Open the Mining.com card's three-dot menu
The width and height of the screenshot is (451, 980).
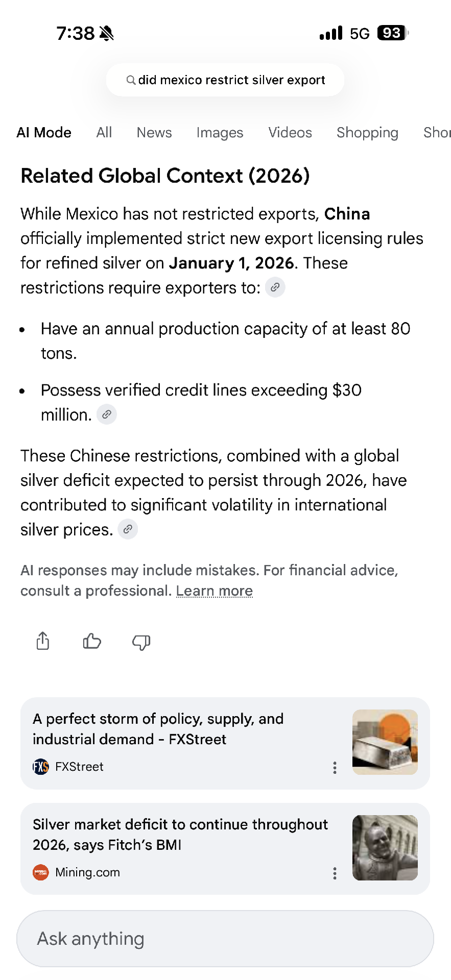[x=335, y=873]
